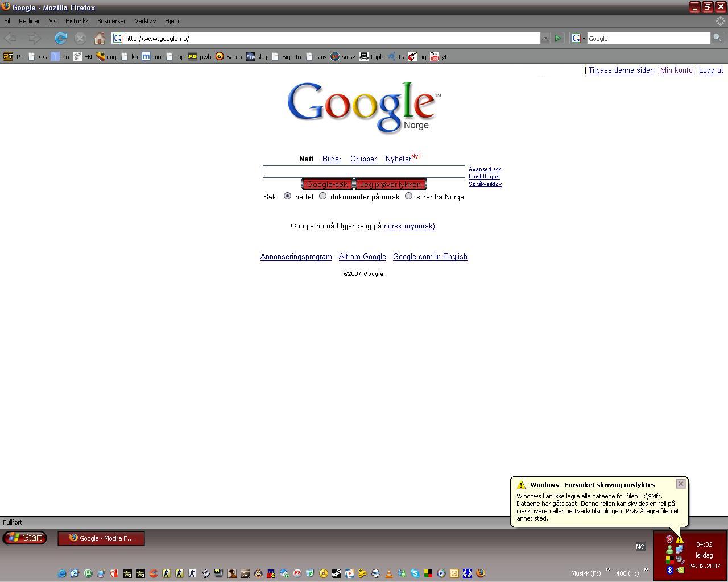This screenshot has height=582, width=728.
Task: Open the Historikk menu
Action: [x=77, y=21]
